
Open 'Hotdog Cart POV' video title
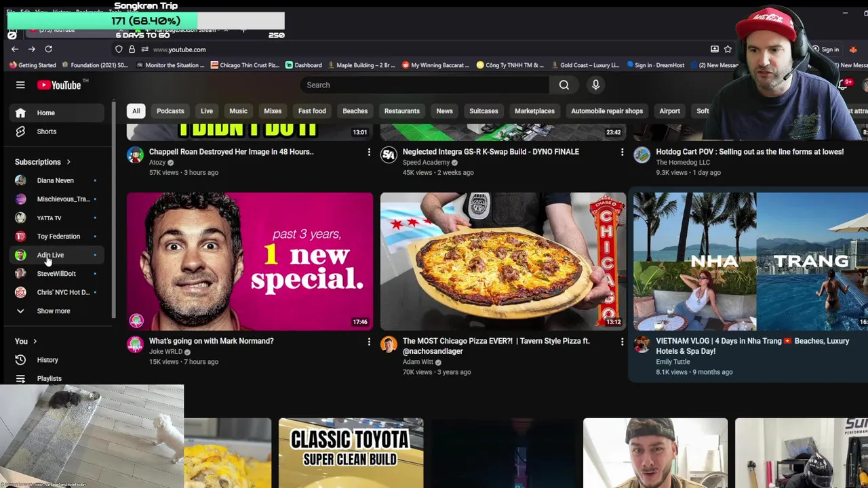[750, 152]
